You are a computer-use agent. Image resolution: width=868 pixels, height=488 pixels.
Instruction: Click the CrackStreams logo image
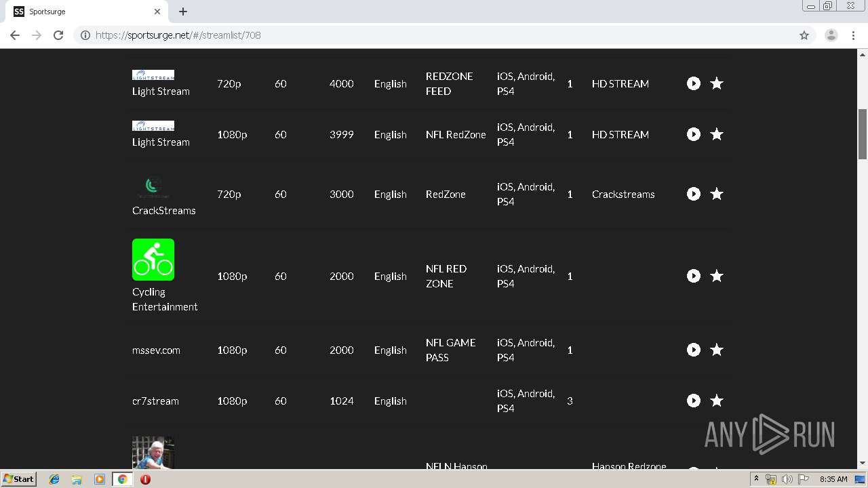coord(153,187)
